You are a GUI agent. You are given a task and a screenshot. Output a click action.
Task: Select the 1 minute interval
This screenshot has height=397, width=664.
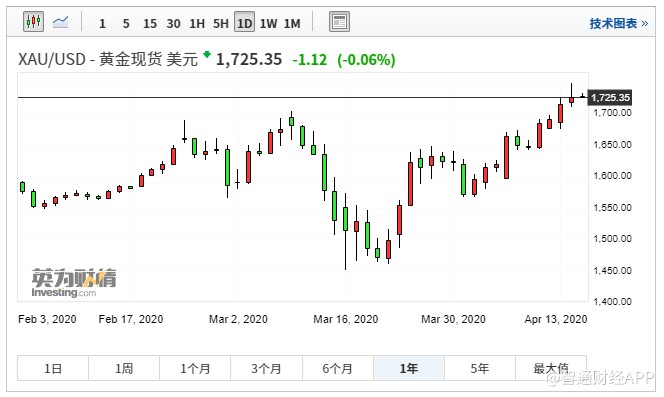[x=102, y=23]
